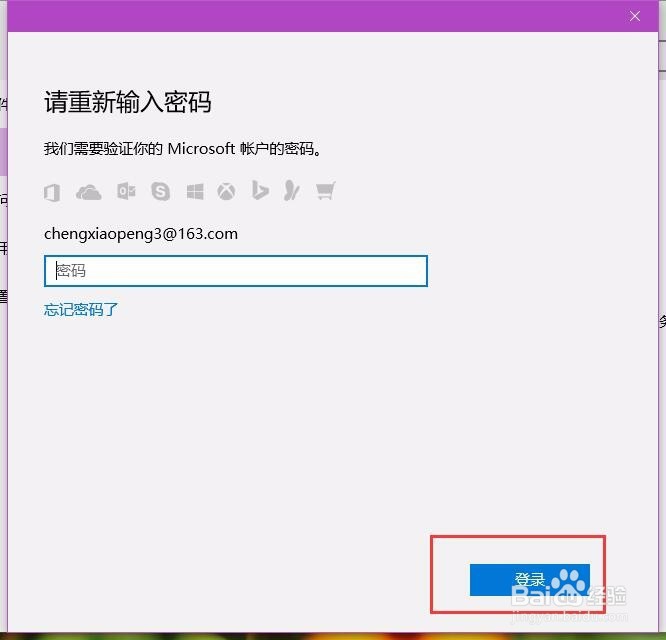Image resolution: width=666 pixels, height=640 pixels.
Task: Click the Outlook icon
Action: pos(126,191)
